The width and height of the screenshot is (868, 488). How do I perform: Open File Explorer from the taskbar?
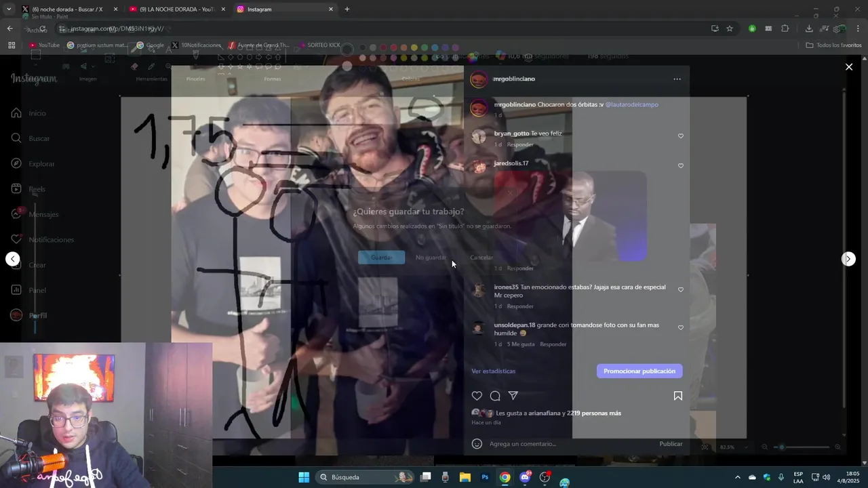point(465,477)
